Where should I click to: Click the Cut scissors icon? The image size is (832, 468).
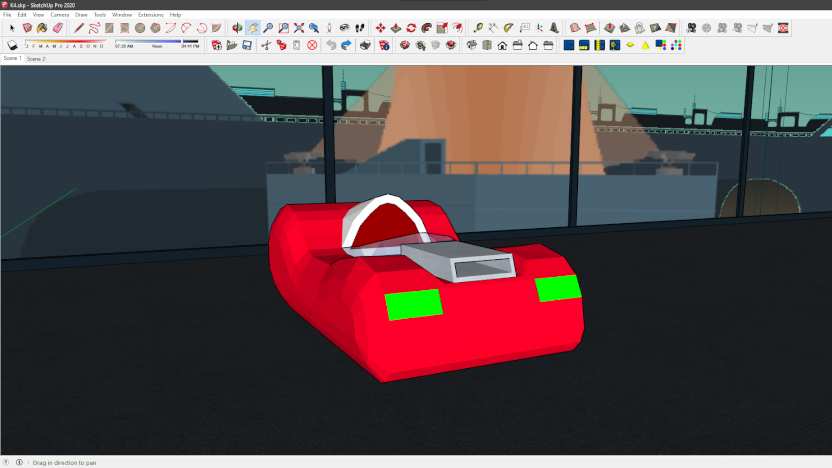pos(266,45)
